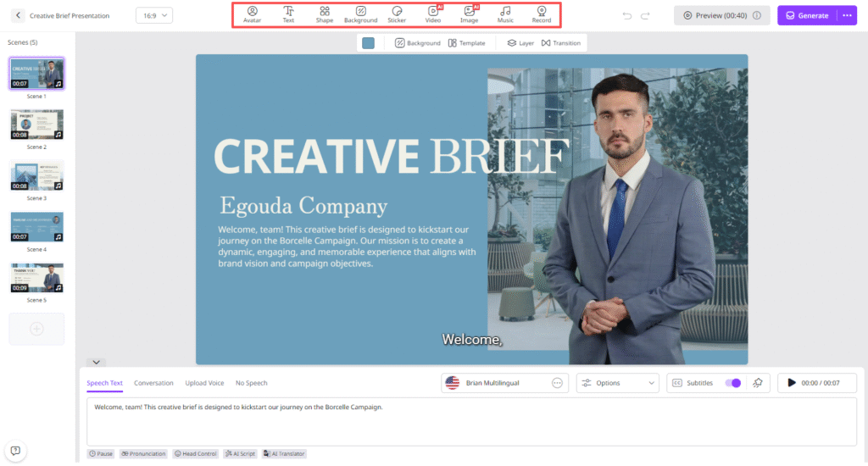Select the Scene 3 thumbnail

(x=37, y=176)
